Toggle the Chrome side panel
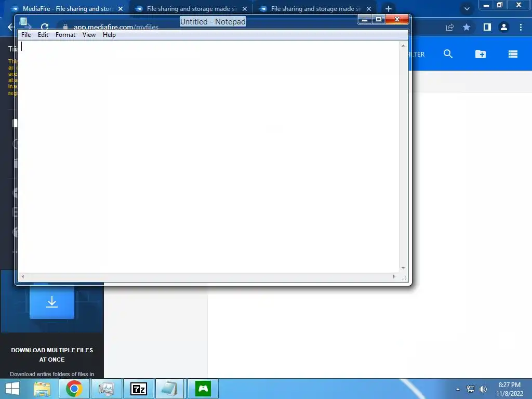 [487, 27]
